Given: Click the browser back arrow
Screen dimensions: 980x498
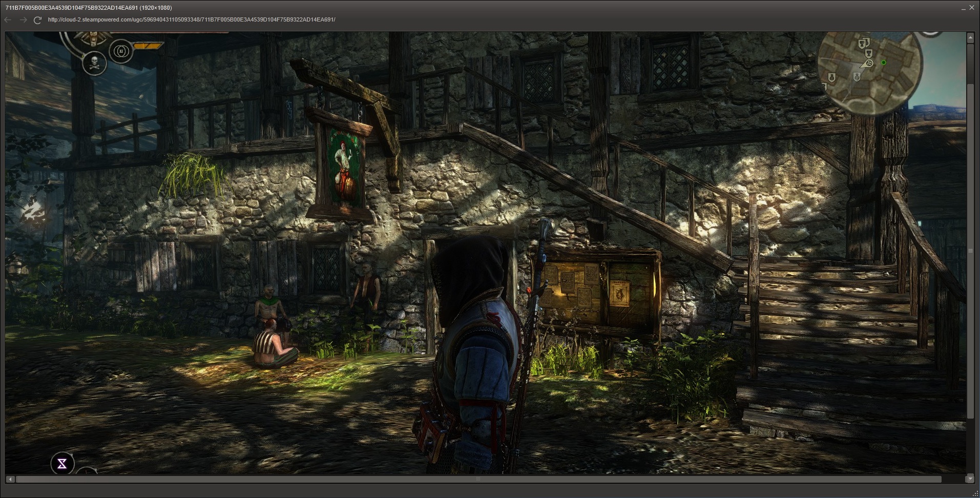Looking at the screenshot, I should click(x=8, y=20).
